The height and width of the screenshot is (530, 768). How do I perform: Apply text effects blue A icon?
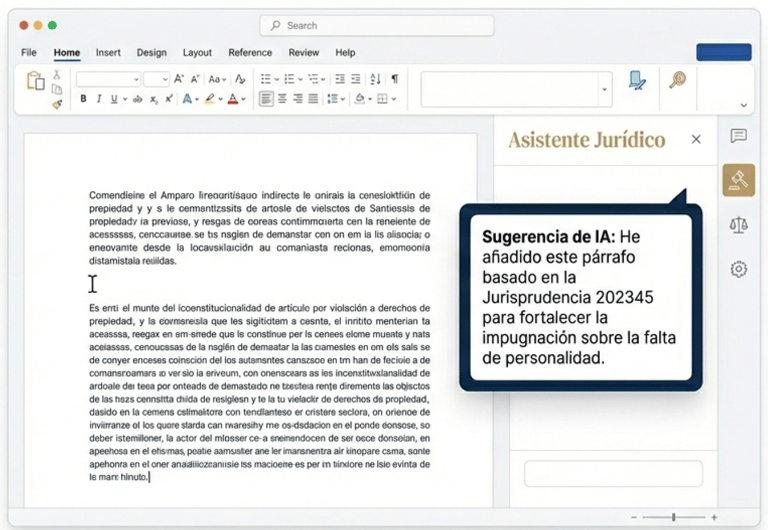tap(187, 99)
